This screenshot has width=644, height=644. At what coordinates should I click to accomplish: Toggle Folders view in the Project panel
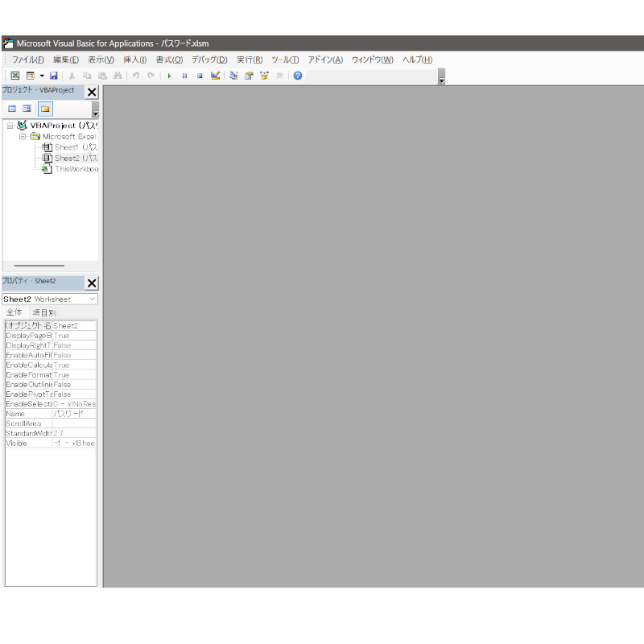45,109
